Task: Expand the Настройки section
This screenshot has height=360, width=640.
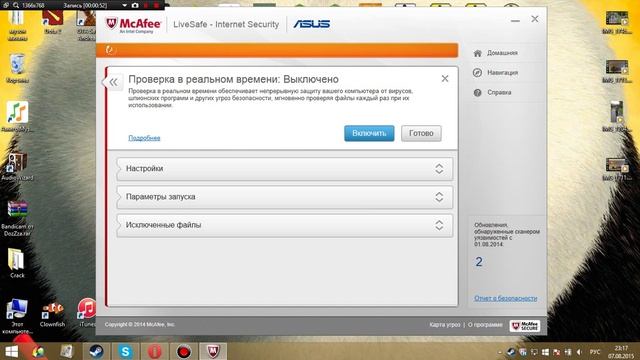Action: (x=284, y=169)
